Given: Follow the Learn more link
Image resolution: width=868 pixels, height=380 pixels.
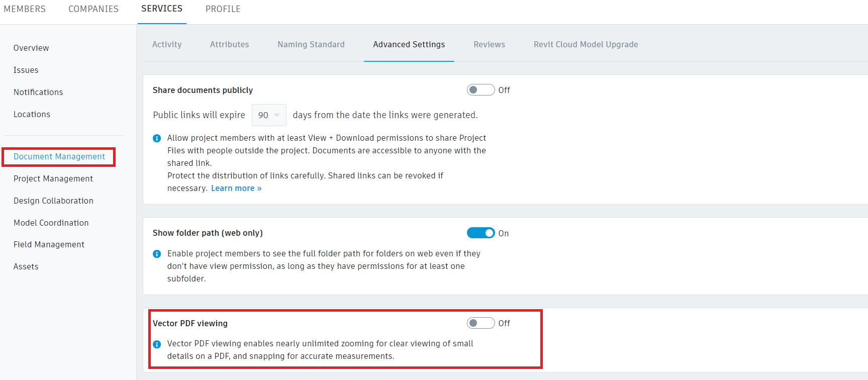Looking at the screenshot, I should 236,188.
